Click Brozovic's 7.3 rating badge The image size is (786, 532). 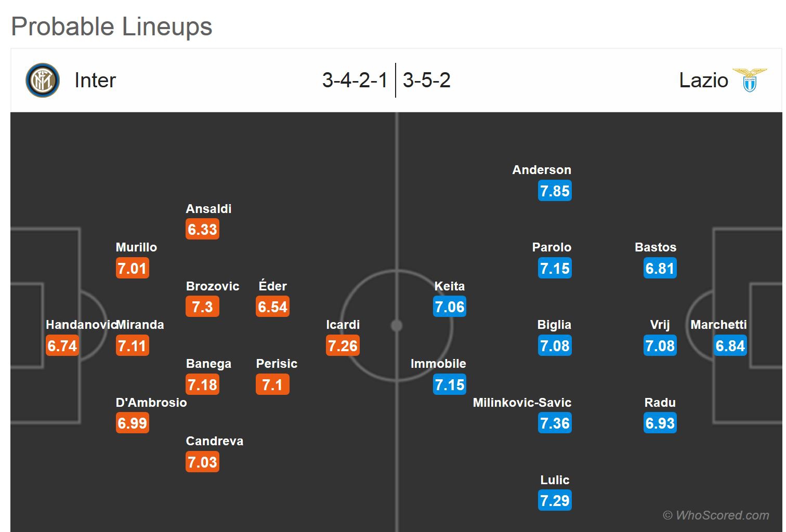point(202,307)
